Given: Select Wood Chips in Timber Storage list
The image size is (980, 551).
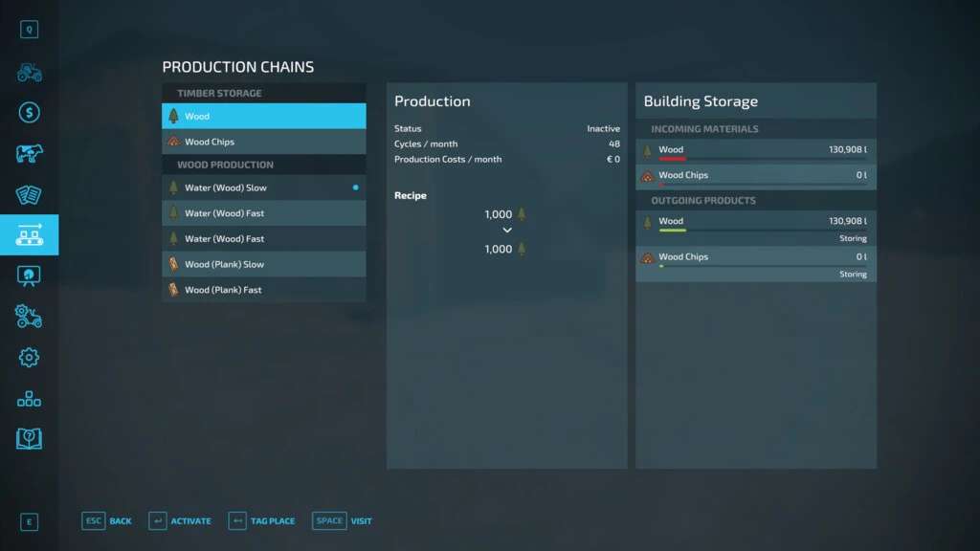Looking at the screenshot, I should tap(263, 142).
